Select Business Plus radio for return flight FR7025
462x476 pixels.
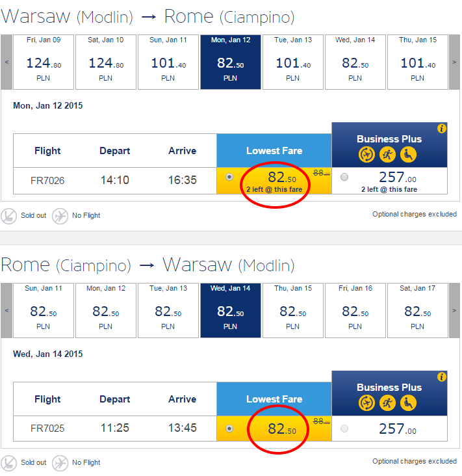pos(344,429)
